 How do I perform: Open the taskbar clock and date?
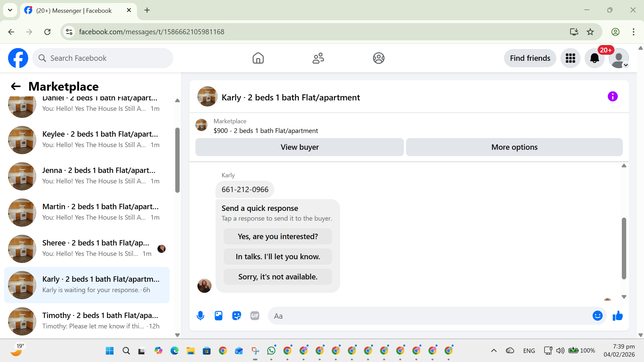619,351
